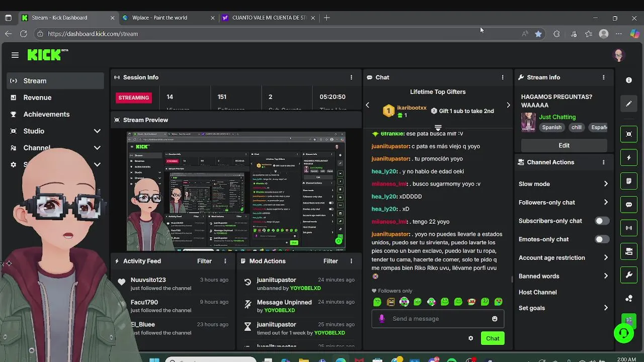Reload the page with the browser refresh button
The height and width of the screenshot is (362, 644).
click(x=24, y=34)
